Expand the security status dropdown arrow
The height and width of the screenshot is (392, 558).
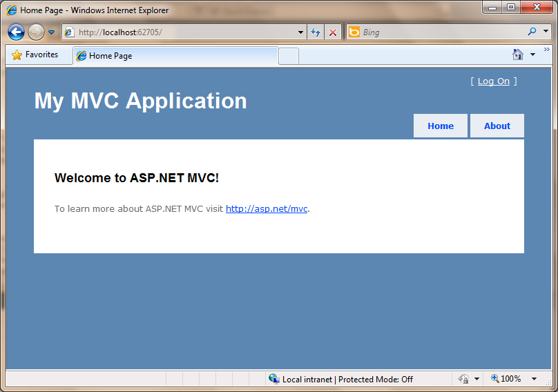pos(477,379)
